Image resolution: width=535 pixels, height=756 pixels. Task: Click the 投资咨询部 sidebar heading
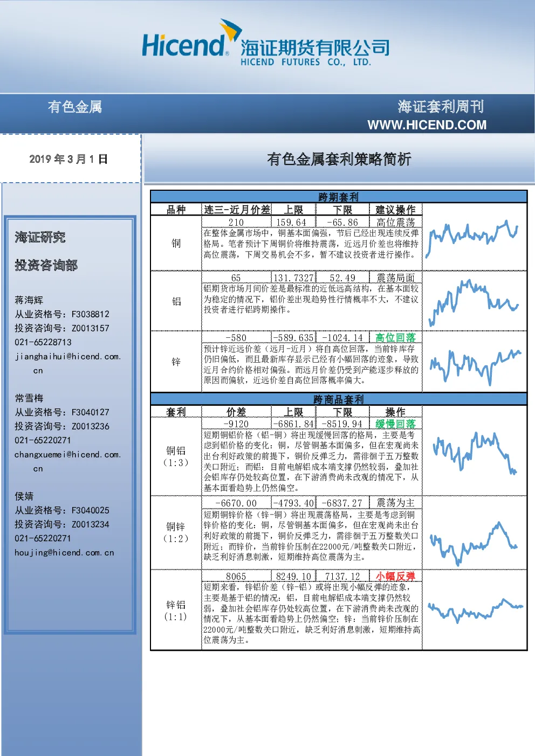(46, 265)
